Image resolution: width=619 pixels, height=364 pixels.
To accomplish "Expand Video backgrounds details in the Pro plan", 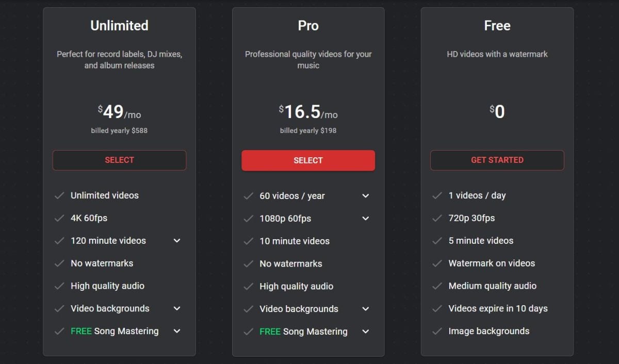I will tap(366, 309).
